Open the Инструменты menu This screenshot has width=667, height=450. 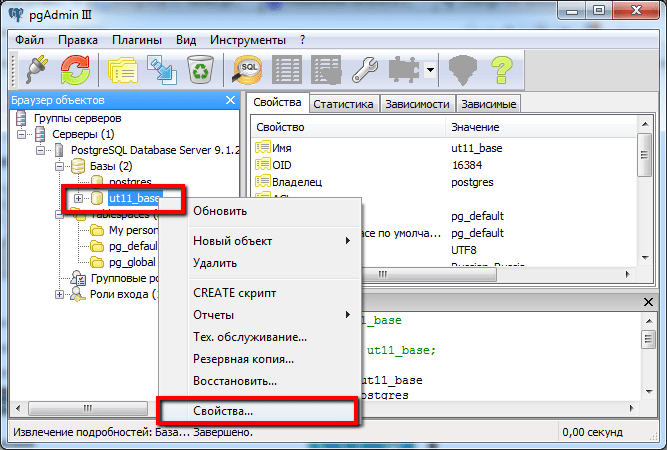pos(248,40)
